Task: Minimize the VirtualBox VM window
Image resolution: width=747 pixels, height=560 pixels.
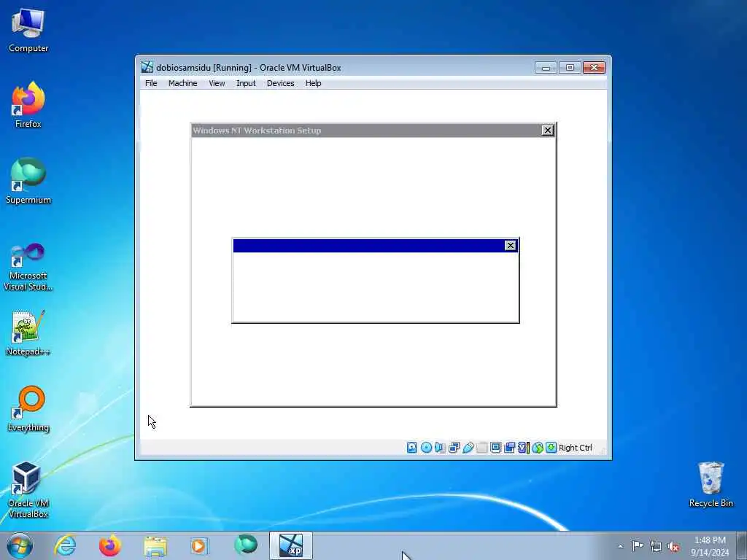Action: tap(546, 68)
